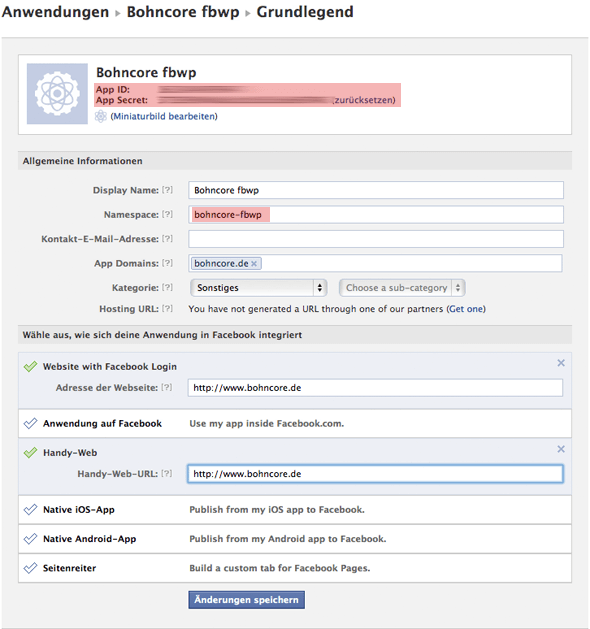
Task: Go to Bohncore fbwp in the breadcrumb
Action: click(183, 12)
